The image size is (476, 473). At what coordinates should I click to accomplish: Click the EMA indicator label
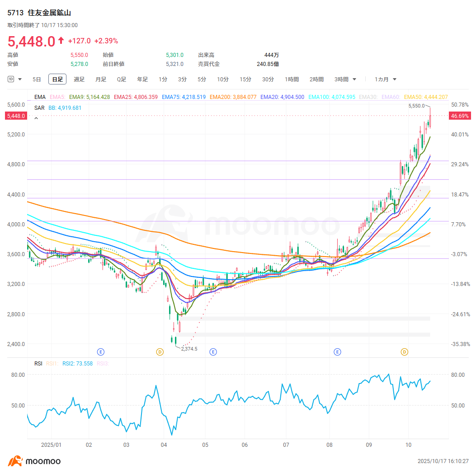tap(40, 97)
